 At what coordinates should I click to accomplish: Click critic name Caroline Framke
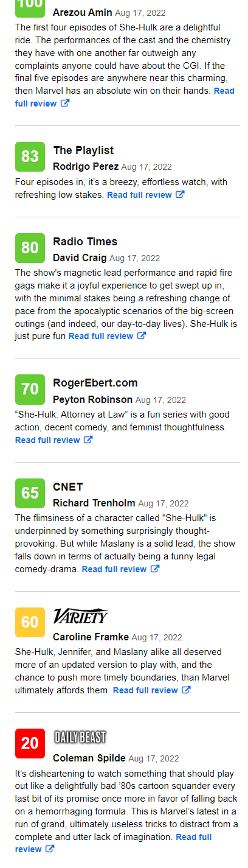[x=91, y=637]
